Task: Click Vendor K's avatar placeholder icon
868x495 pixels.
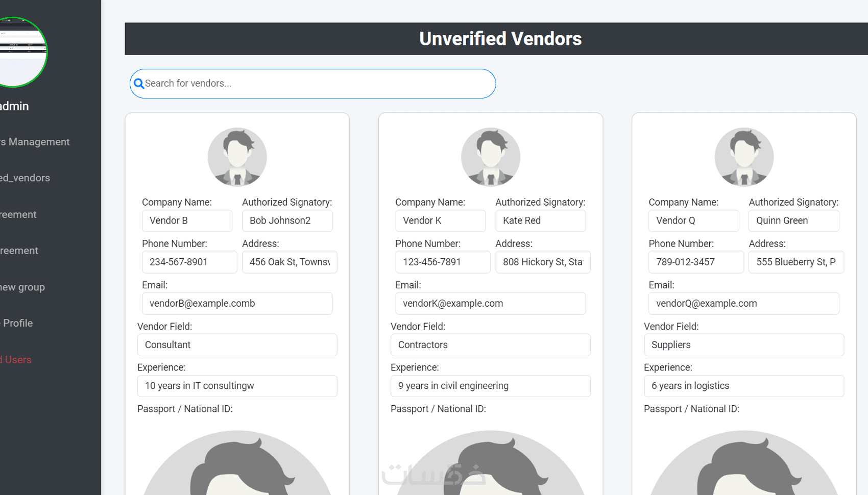Action: click(x=490, y=157)
